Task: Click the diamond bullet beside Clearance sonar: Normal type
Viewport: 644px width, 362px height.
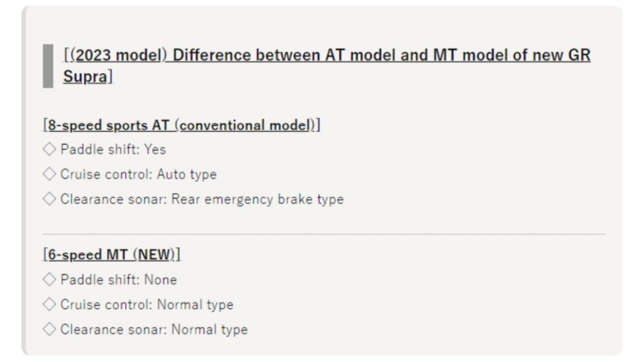Action: [x=49, y=329]
